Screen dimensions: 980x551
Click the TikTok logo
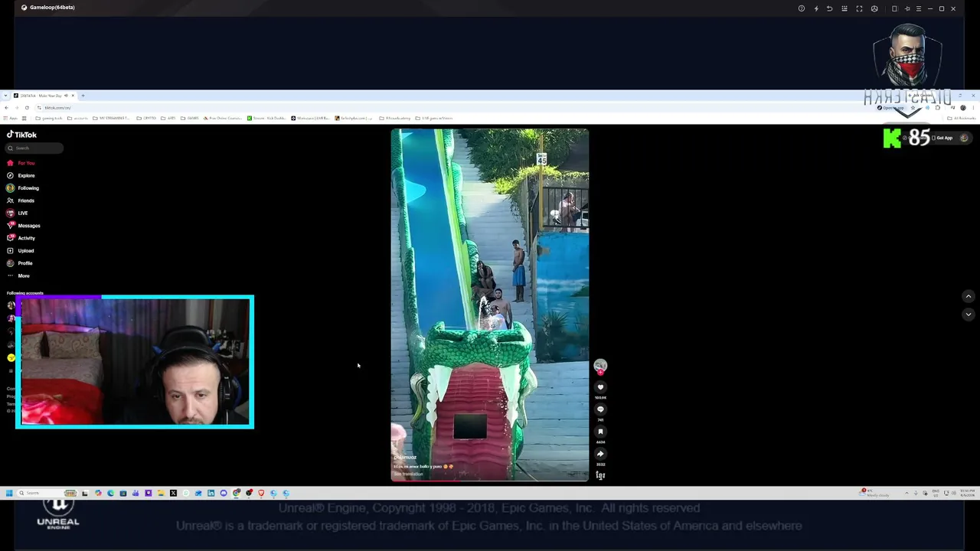pyautogui.click(x=21, y=135)
